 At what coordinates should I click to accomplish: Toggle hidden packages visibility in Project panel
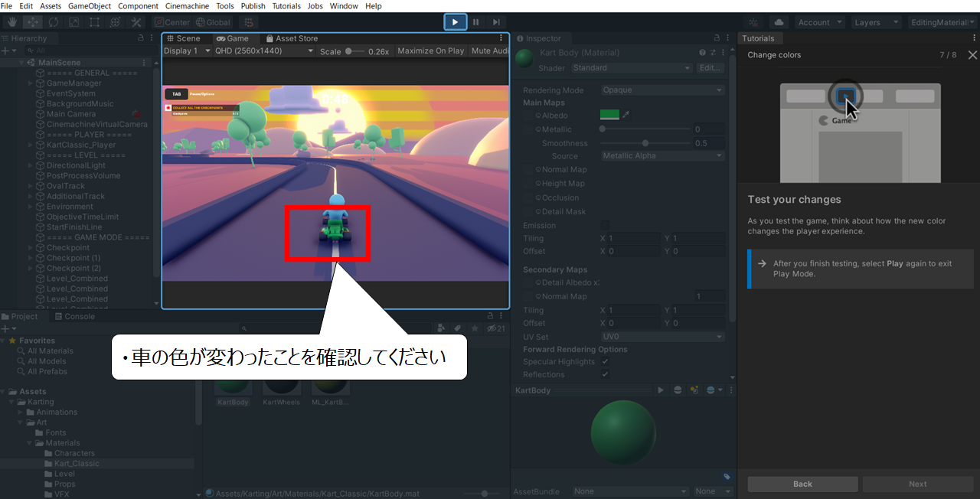[x=496, y=328]
